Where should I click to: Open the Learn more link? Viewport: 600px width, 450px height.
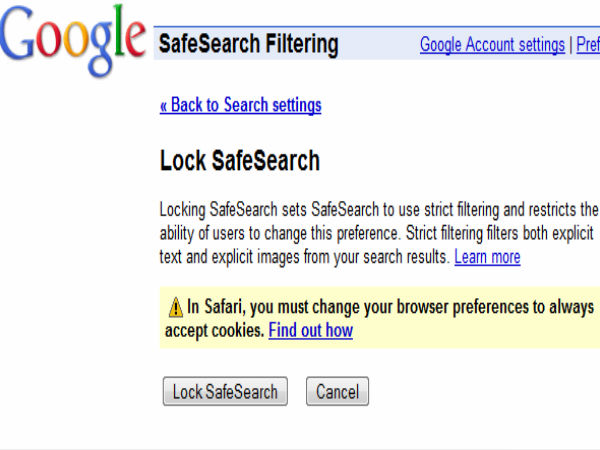tap(487, 257)
